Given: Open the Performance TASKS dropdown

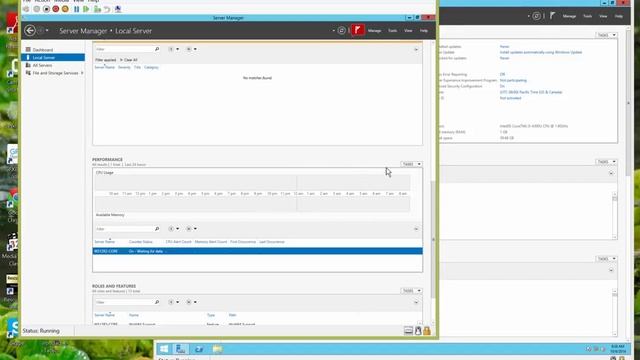Looking at the screenshot, I should coord(411,164).
